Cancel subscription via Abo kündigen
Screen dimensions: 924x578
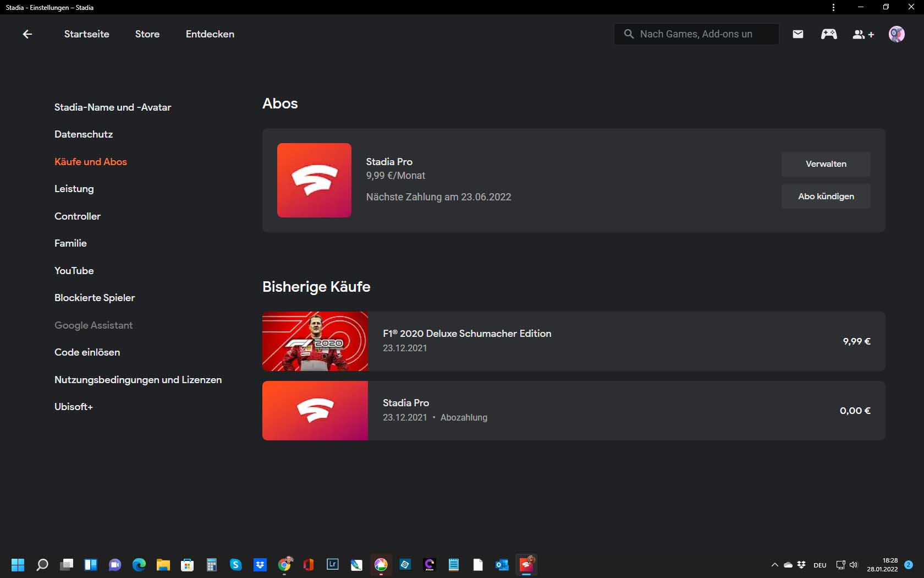pyautogui.click(x=825, y=196)
